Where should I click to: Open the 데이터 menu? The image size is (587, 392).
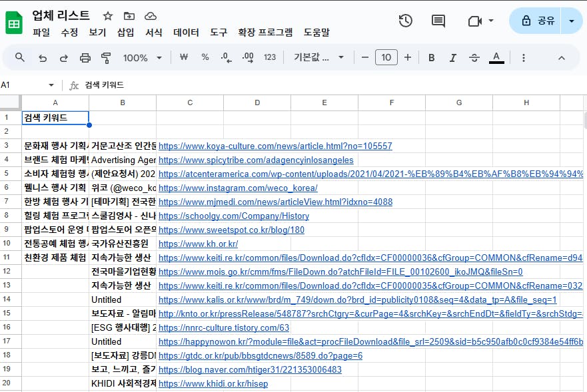tap(186, 33)
